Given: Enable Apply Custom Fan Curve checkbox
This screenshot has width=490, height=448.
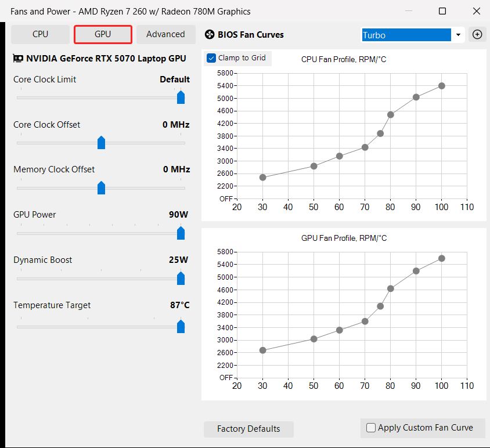Looking at the screenshot, I should 371,428.
